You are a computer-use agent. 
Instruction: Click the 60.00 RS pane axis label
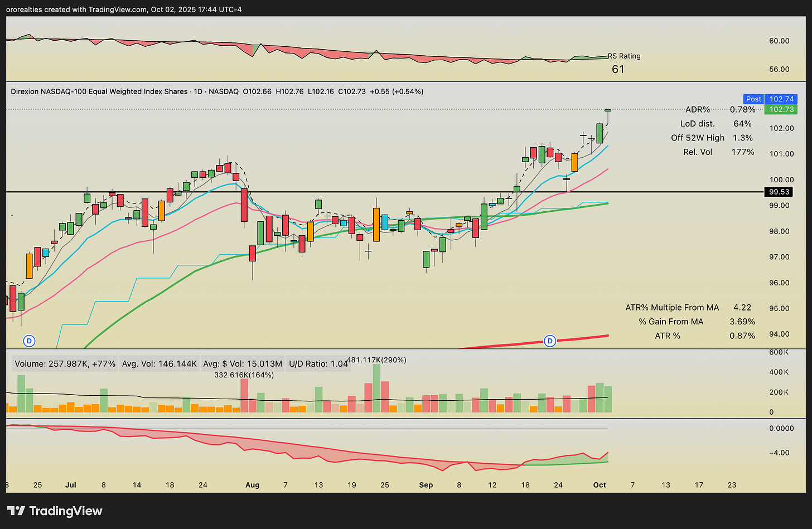(x=779, y=41)
